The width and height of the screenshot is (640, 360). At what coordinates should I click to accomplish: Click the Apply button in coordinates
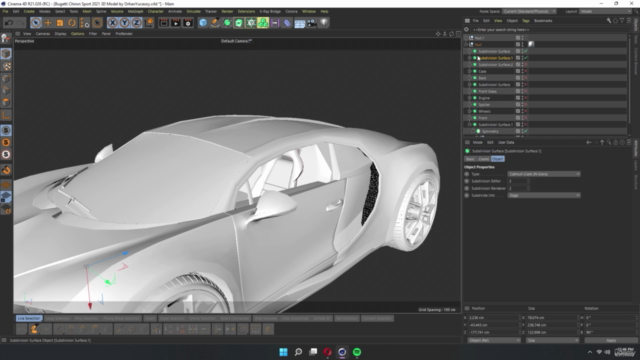coord(611,340)
